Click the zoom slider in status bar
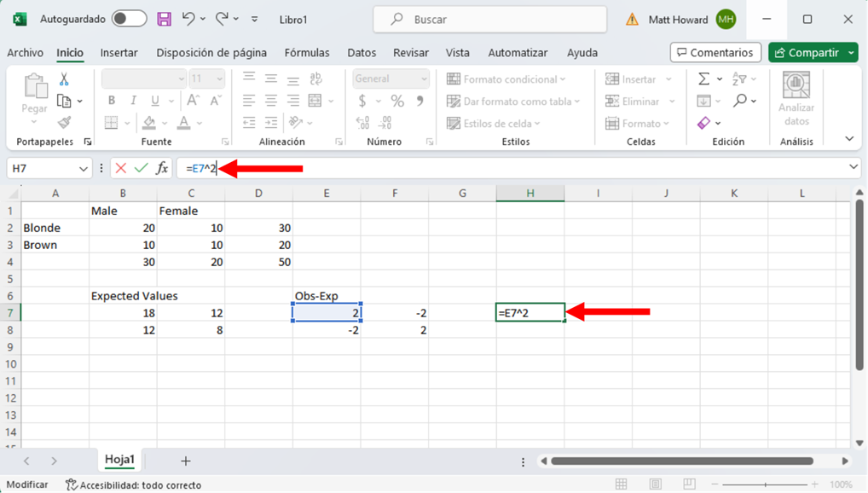Viewport: 868px width, 493px height. [766, 484]
